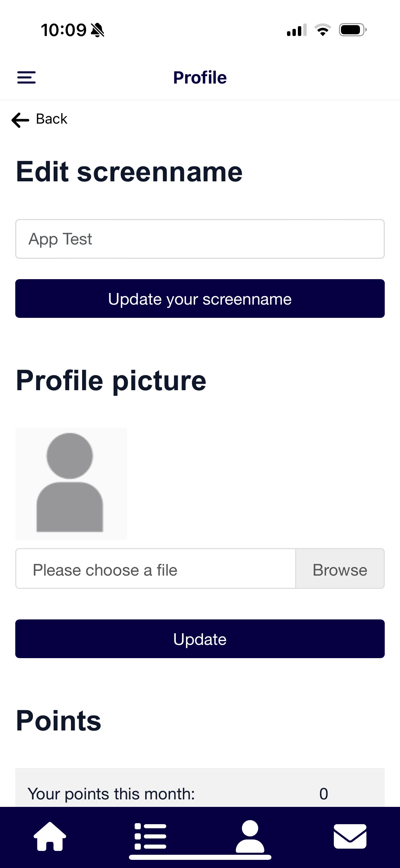
Task: Tap the battery status icon
Action: [353, 30]
